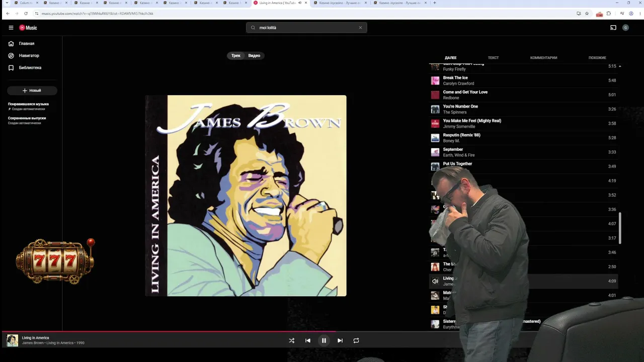Click the moi lolita search field
The width and height of the screenshot is (644, 362).
pos(306,28)
